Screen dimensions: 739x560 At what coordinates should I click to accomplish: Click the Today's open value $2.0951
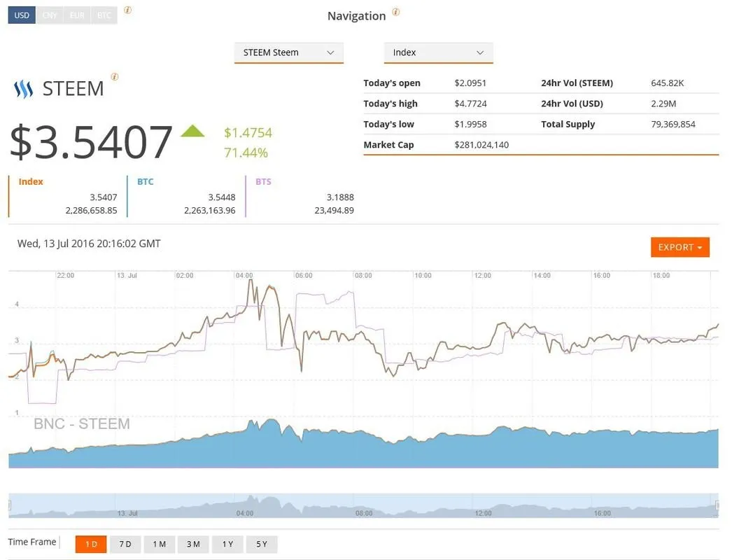click(470, 83)
